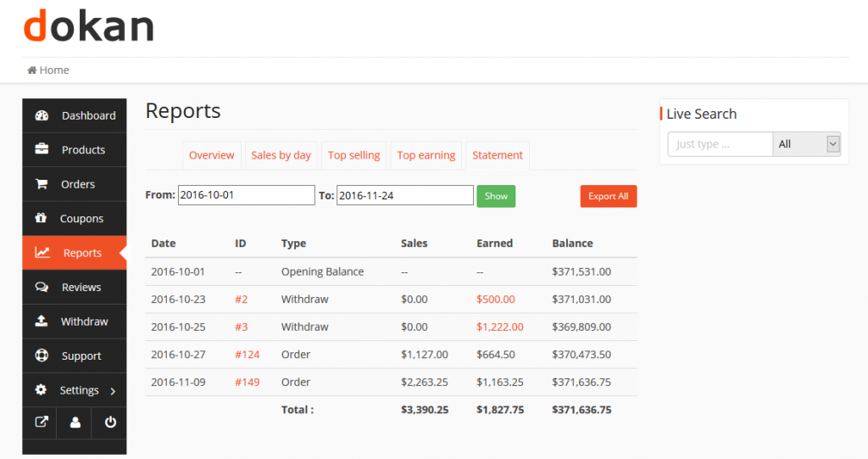Click the $664.50 earned cell
This screenshot has height=459, width=868.
pos(495,355)
